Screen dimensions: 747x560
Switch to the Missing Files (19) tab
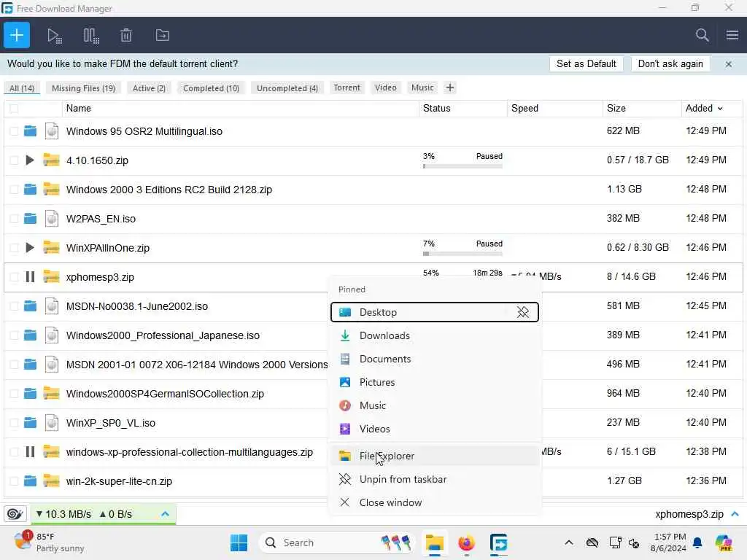click(x=83, y=88)
